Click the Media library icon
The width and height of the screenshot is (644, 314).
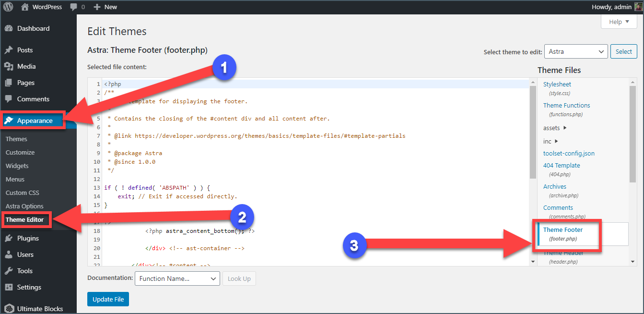(9, 66)
